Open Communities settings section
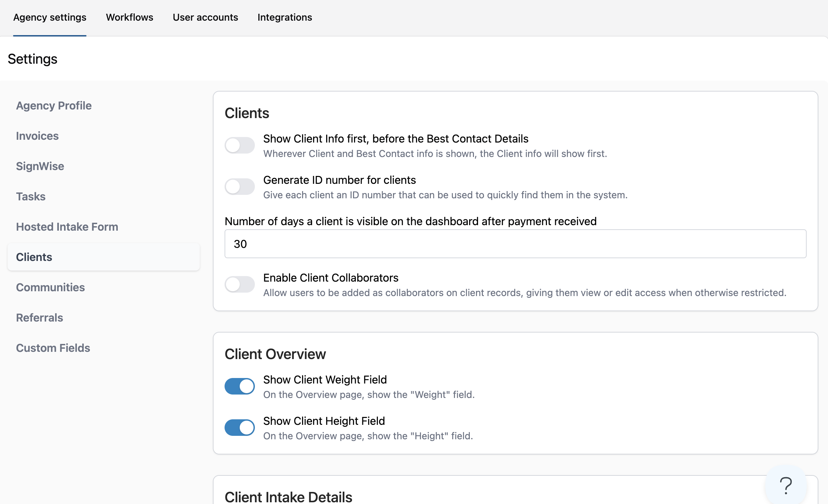 point(50,287)
